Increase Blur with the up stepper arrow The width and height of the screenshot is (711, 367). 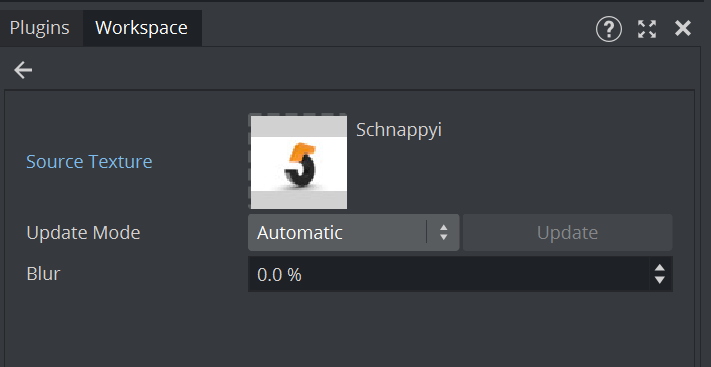click(x=660, y=268)
